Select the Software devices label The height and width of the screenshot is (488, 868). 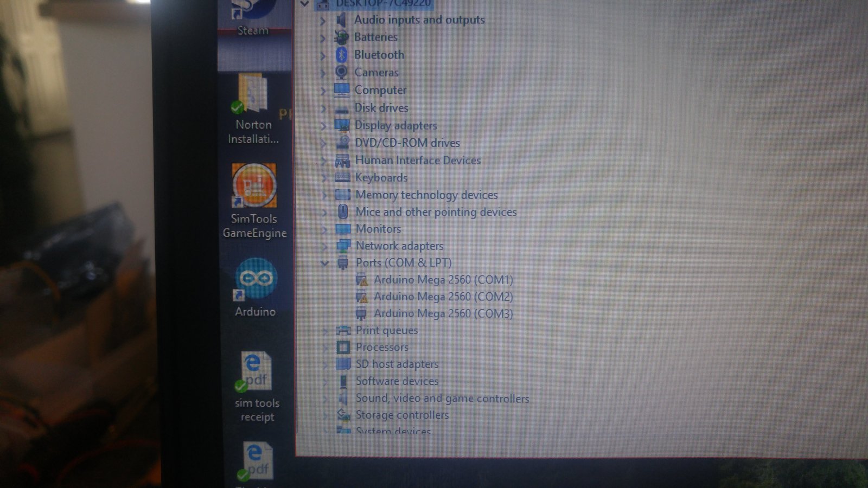coord(397,381)
